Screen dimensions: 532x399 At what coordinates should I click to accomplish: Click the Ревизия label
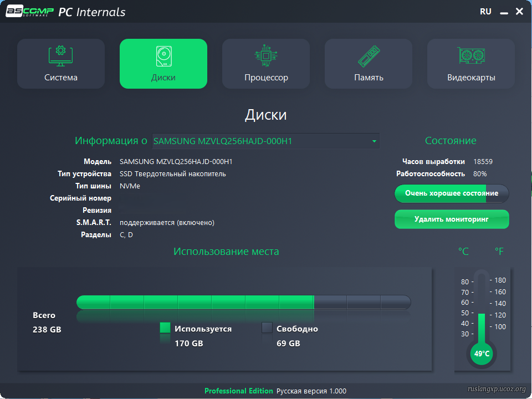pos(97,211)
